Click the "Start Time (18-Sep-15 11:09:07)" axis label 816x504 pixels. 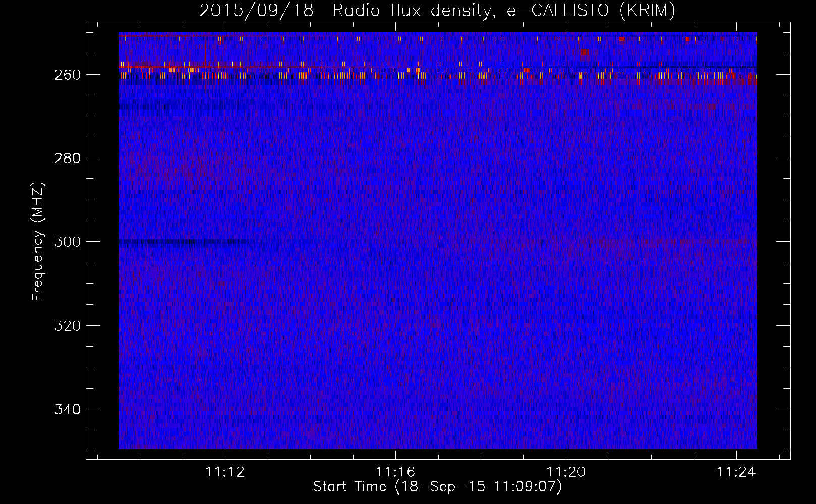437,487
